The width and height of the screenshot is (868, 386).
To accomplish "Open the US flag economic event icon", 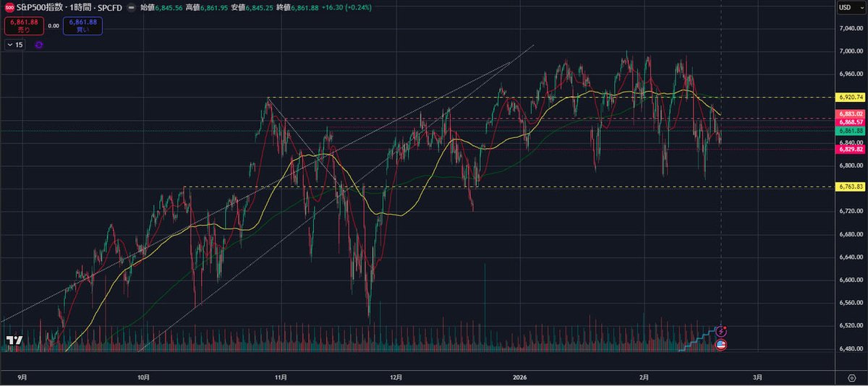I will point(721,345).
